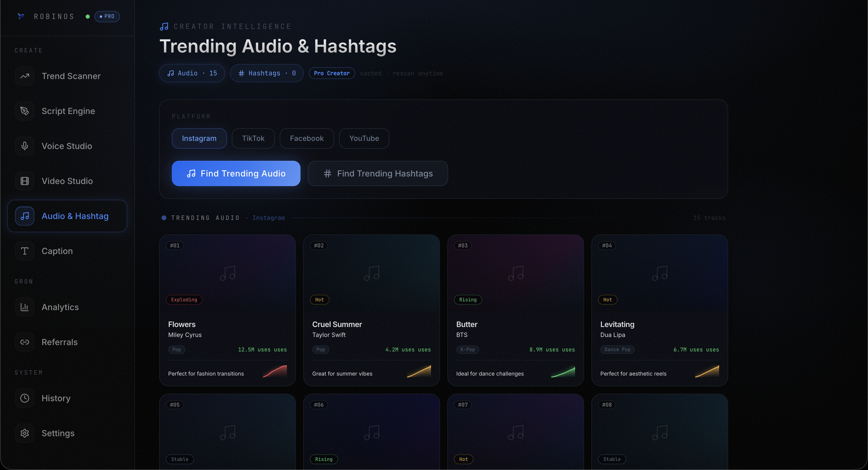Viewport: 868px width, 470px height.
Task: Click the Stable tag on card #05
Action: [180, 459]
